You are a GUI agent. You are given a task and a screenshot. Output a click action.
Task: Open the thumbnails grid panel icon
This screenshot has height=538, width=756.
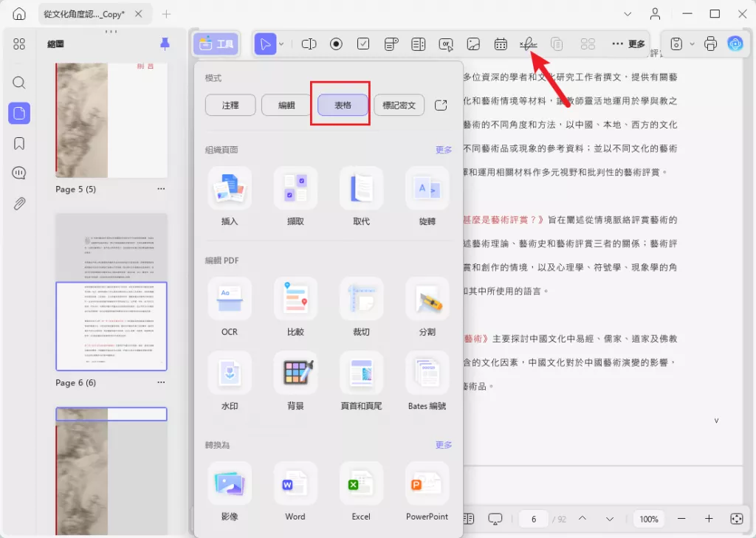(x=19, y=44)
